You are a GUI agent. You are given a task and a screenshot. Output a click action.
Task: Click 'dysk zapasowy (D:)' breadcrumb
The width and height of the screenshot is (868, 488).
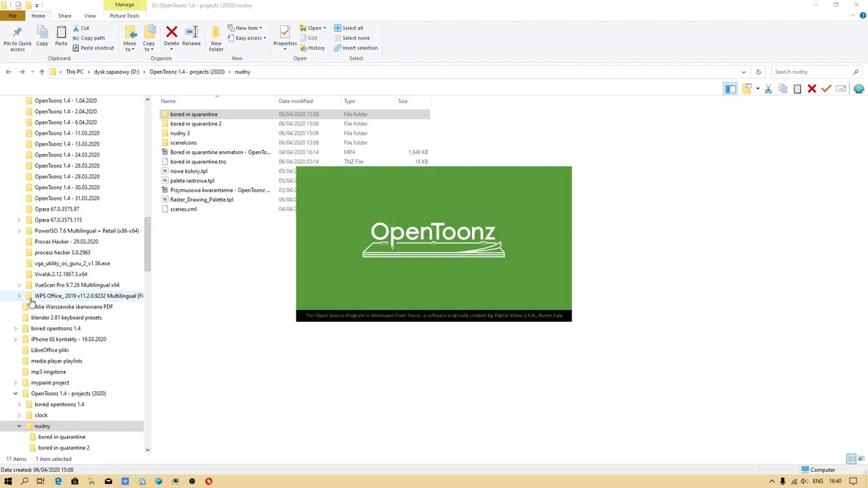click(x=116, y=72)
